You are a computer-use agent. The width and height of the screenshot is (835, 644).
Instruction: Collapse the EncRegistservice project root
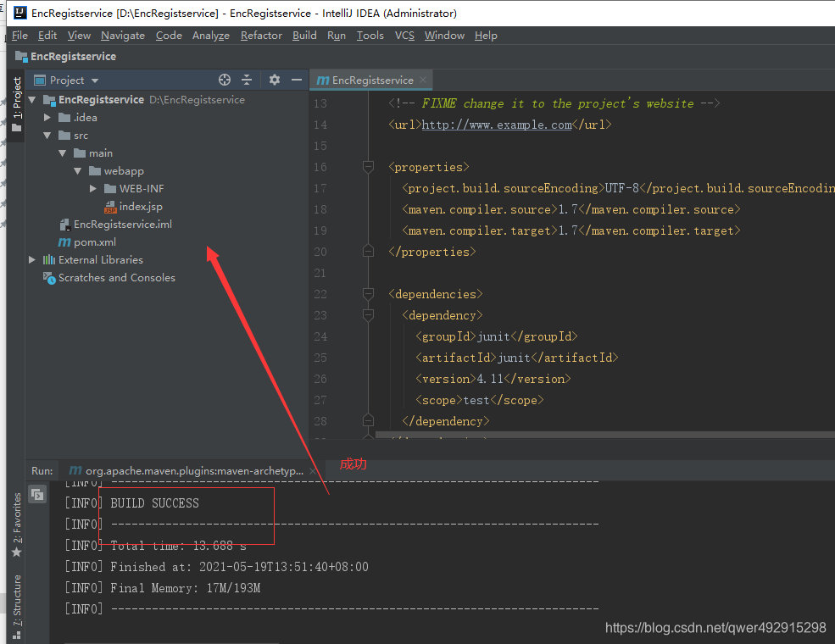coord(32,99)
